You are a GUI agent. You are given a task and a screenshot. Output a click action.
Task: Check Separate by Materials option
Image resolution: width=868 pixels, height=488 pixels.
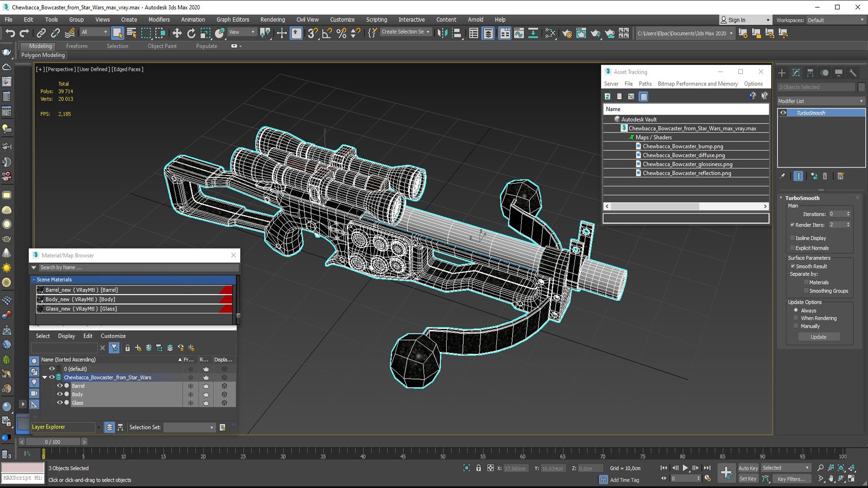[x=806, y=282]
